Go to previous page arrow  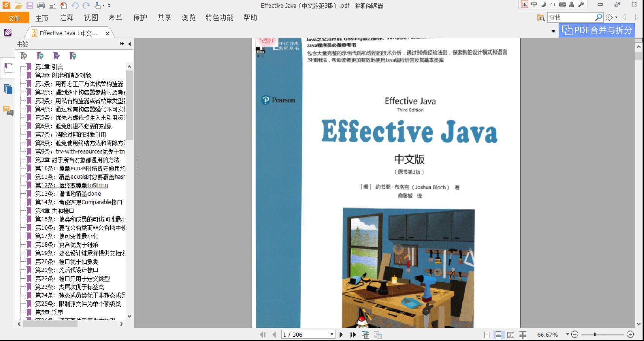coord(274,335)
